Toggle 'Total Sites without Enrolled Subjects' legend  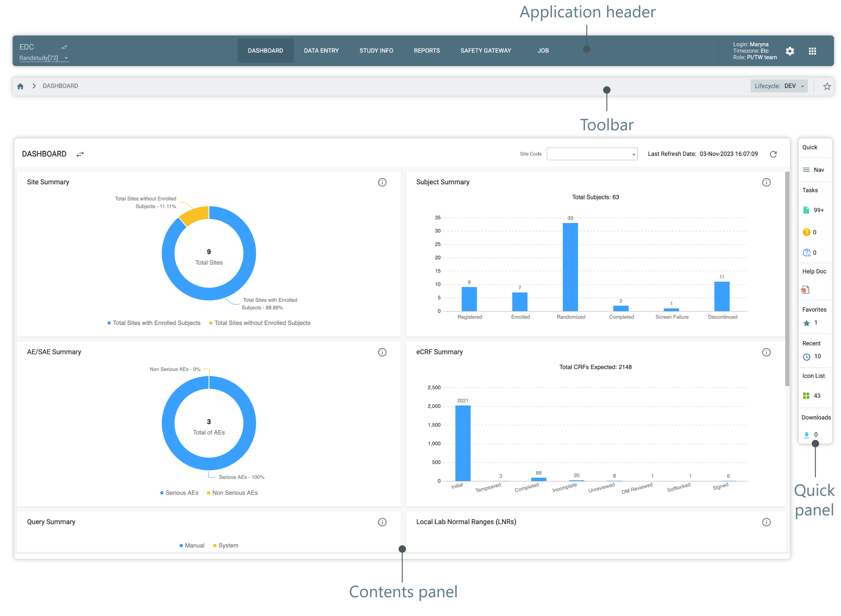click(260, 323)
